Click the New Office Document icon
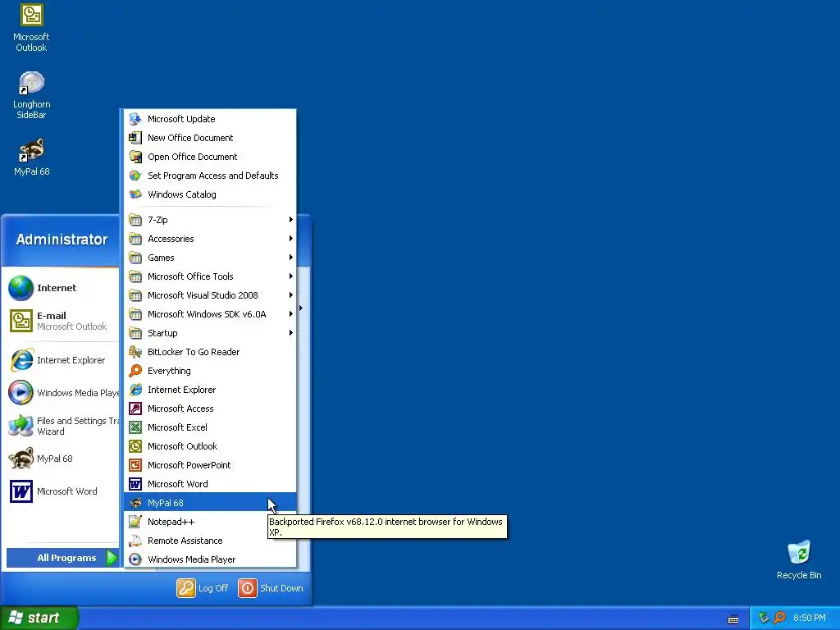 [x=135, y=138]
